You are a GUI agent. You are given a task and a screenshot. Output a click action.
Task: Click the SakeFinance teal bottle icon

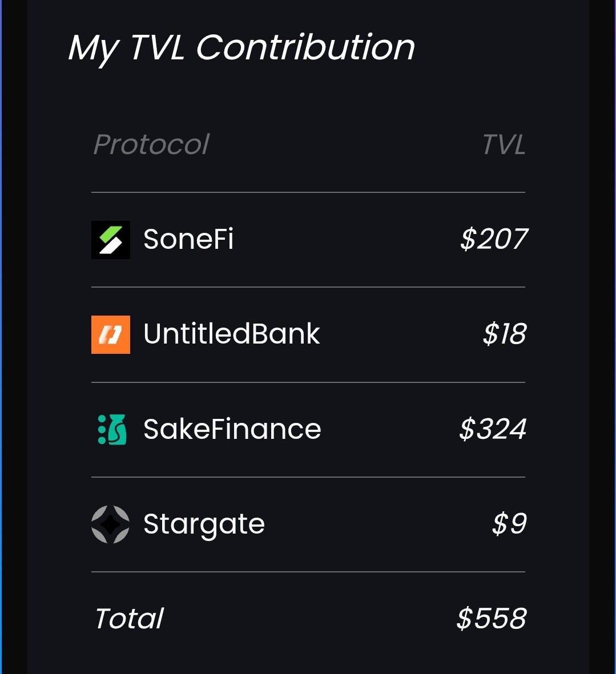point(110,429)
